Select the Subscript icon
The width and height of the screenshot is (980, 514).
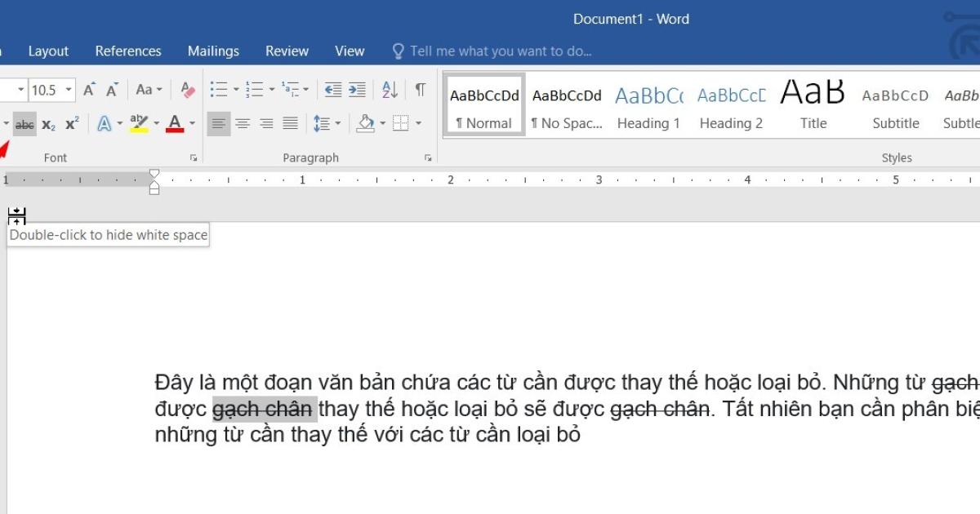[x=50, y=125]
